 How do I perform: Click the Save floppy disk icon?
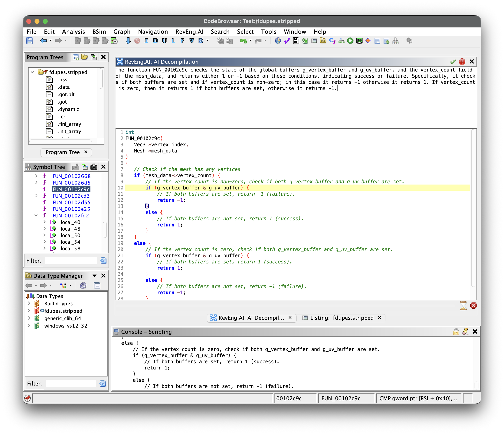pos(30,41)
